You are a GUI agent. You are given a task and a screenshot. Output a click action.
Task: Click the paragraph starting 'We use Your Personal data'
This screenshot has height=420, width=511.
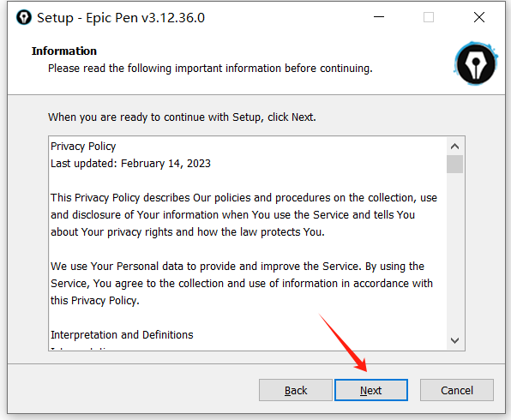click(242, 283)
